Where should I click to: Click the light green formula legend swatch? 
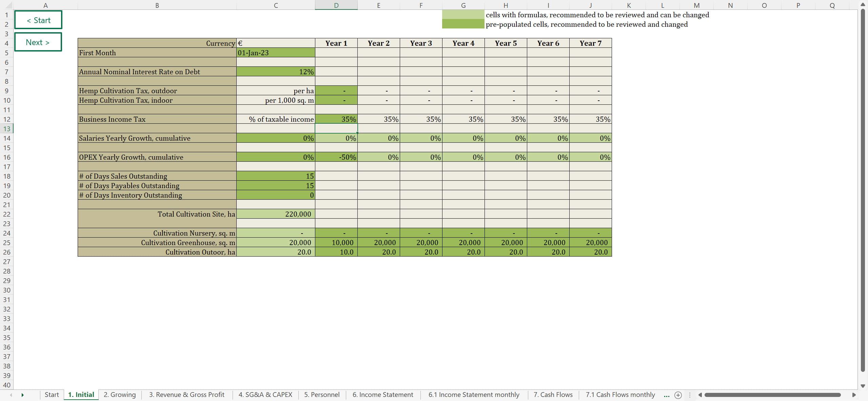tap(463, 15)
